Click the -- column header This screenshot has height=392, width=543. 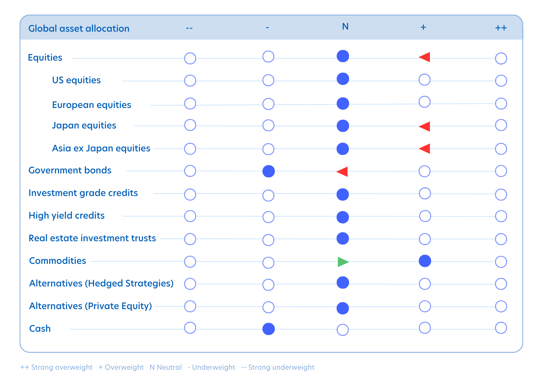[189, 28]
